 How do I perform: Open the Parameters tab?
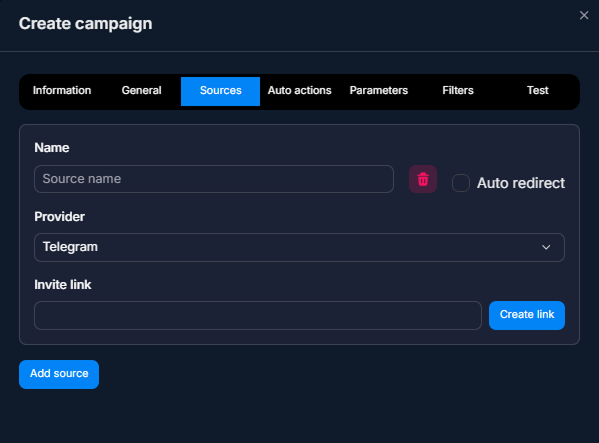pyautogui.click(x=379, y=91)
